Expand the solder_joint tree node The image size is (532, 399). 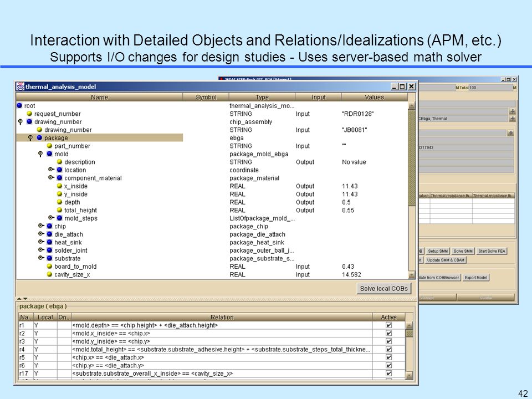pos(41,250)
